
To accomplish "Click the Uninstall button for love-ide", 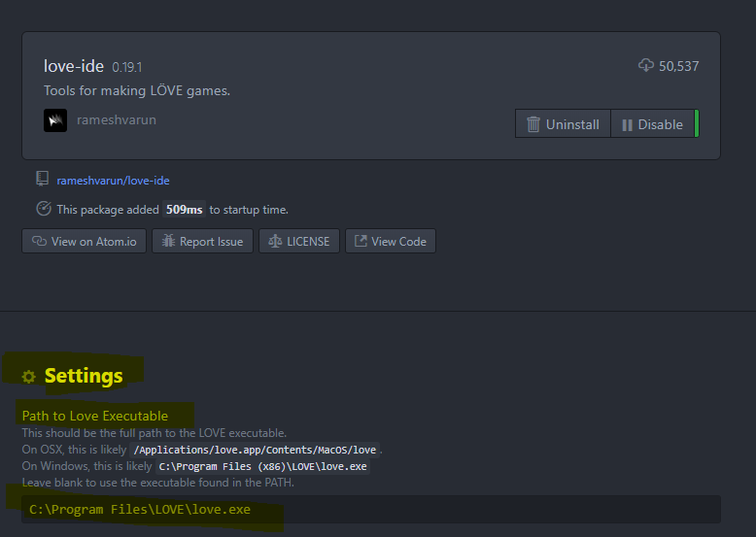I will click(563, 123).
